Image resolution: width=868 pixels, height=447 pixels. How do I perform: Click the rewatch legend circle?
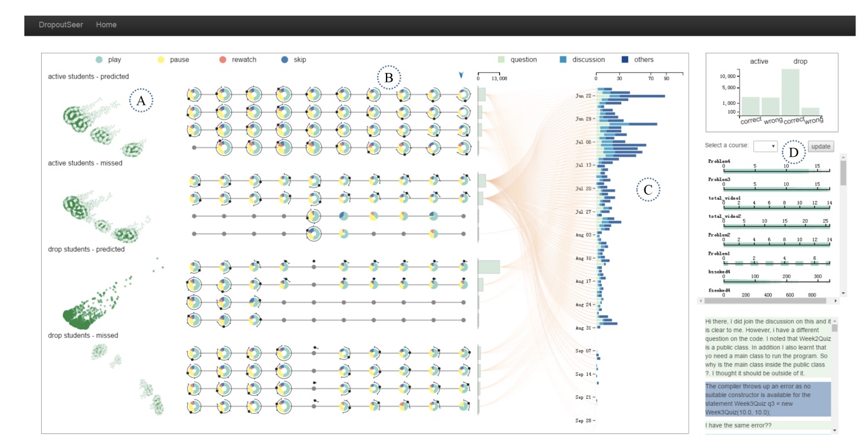tap(222, 60)
